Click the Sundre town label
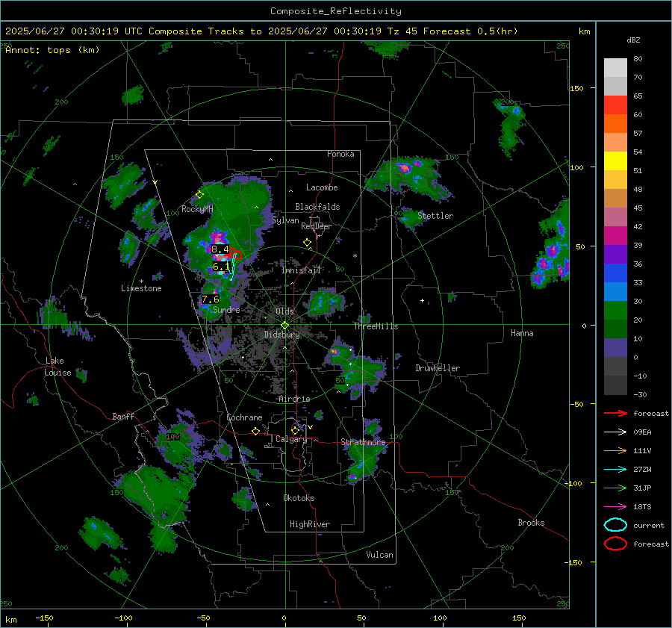The width and height of the screenshot is (672, 628). point(226,310)
